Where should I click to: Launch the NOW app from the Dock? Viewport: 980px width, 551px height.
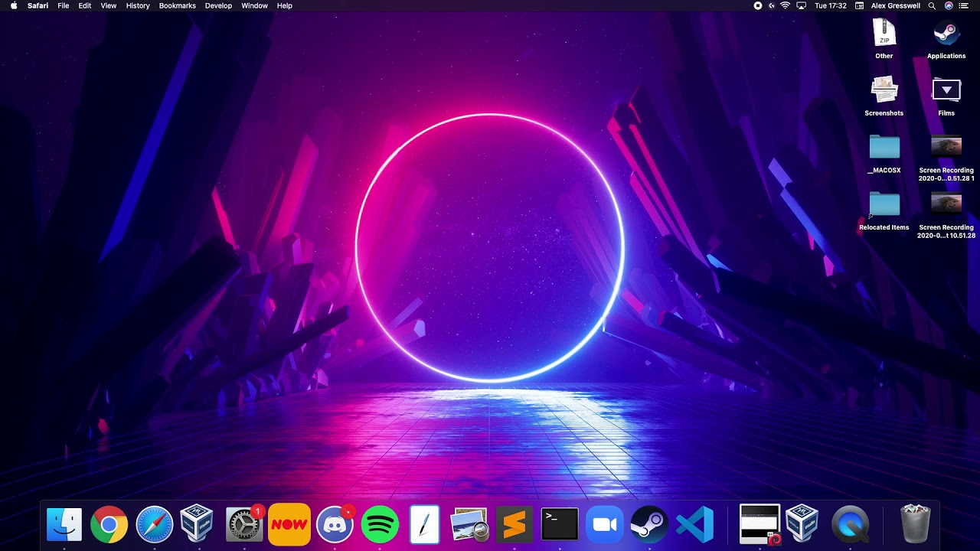[289, 524]
